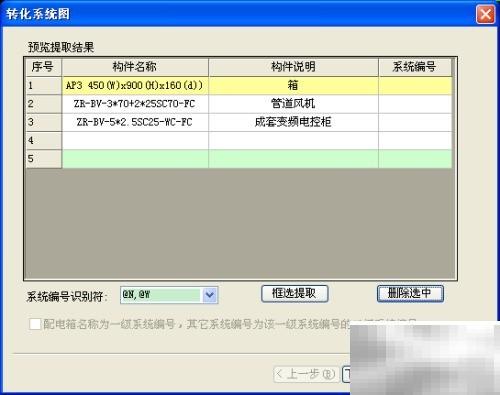Select the ZR-BV-5*2.5SC25-WC-FC cell
Viewport: 500px width, 395px height.
(135, 122)
